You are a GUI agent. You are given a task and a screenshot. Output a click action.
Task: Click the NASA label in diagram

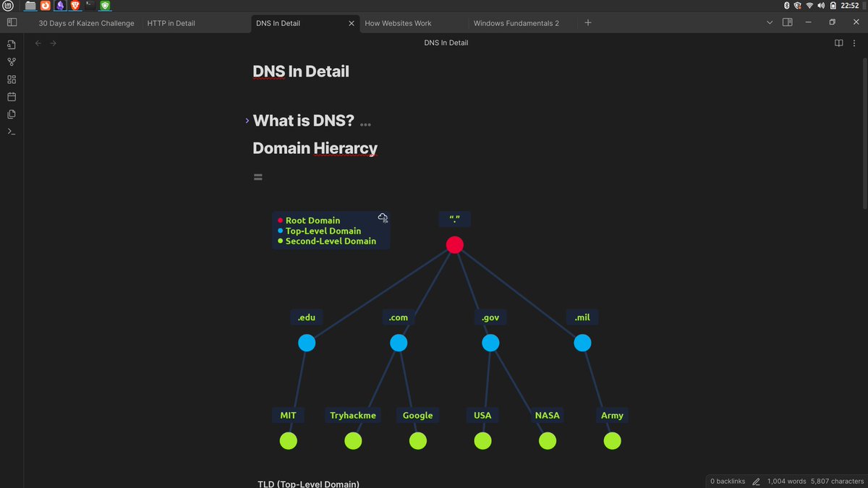(547, 415)
